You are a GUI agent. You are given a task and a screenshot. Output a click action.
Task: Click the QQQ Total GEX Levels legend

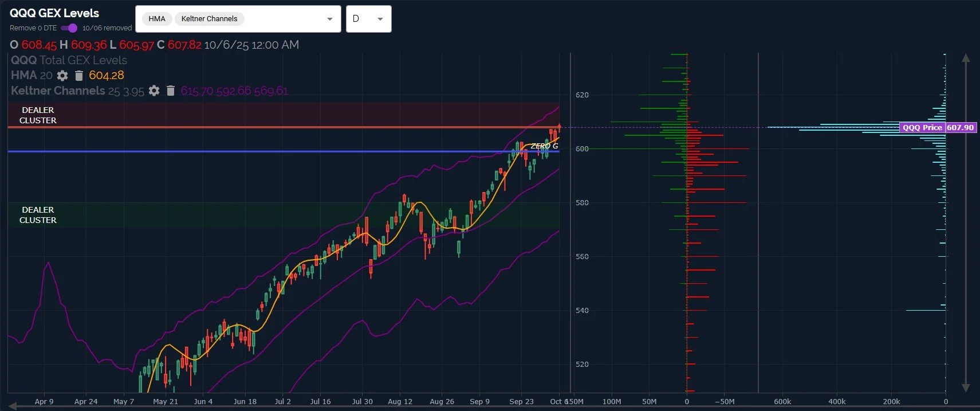click(x=69, y=60)
